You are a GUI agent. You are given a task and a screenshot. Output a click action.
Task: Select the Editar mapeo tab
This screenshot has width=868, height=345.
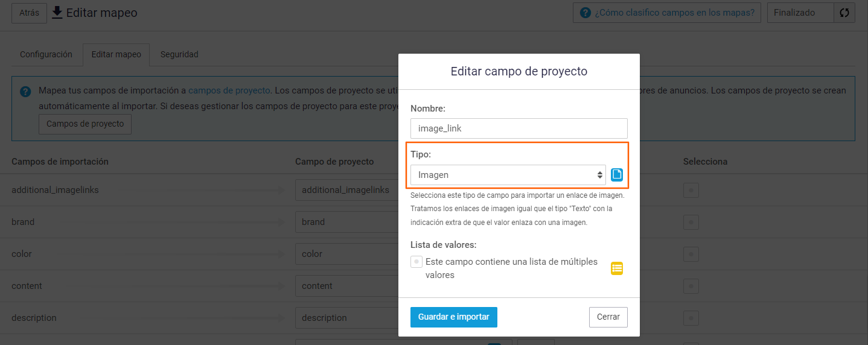click(116, 54)
